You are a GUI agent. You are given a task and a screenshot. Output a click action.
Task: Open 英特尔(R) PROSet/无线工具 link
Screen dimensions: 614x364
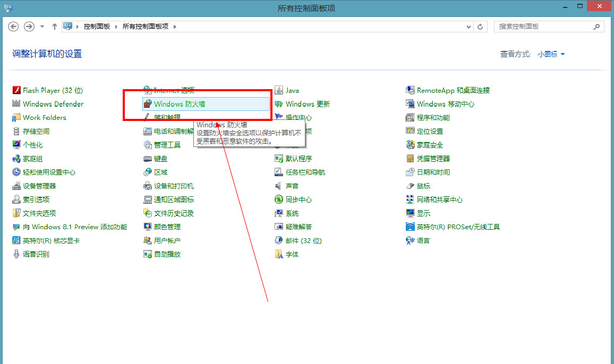click(x=458, y=227)
